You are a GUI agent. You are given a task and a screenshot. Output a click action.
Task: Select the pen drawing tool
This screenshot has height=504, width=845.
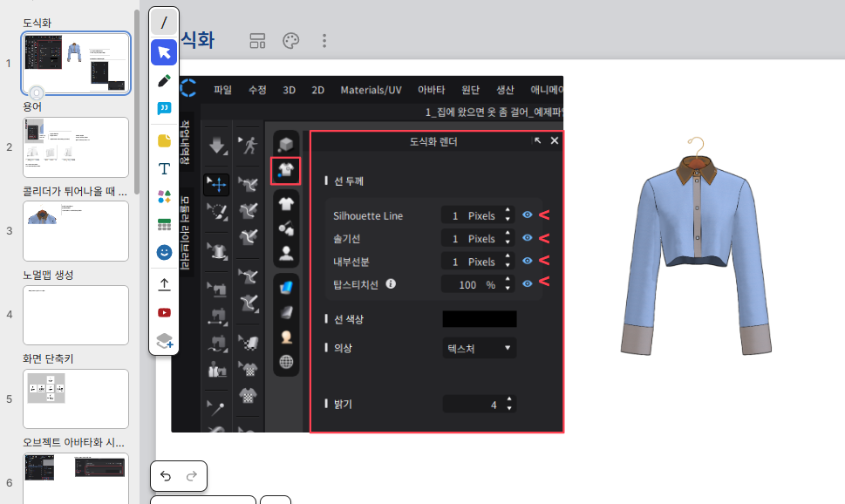(x=164, y=81)
